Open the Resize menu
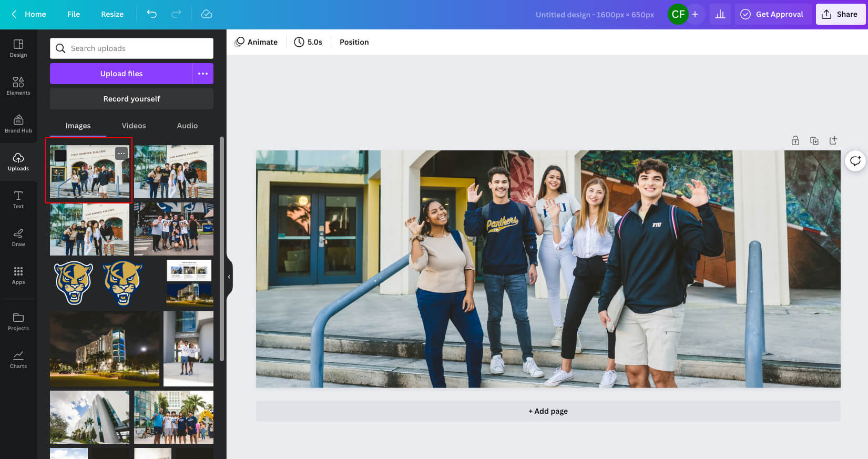Screen dimensions: 868x459 point(112,14)
